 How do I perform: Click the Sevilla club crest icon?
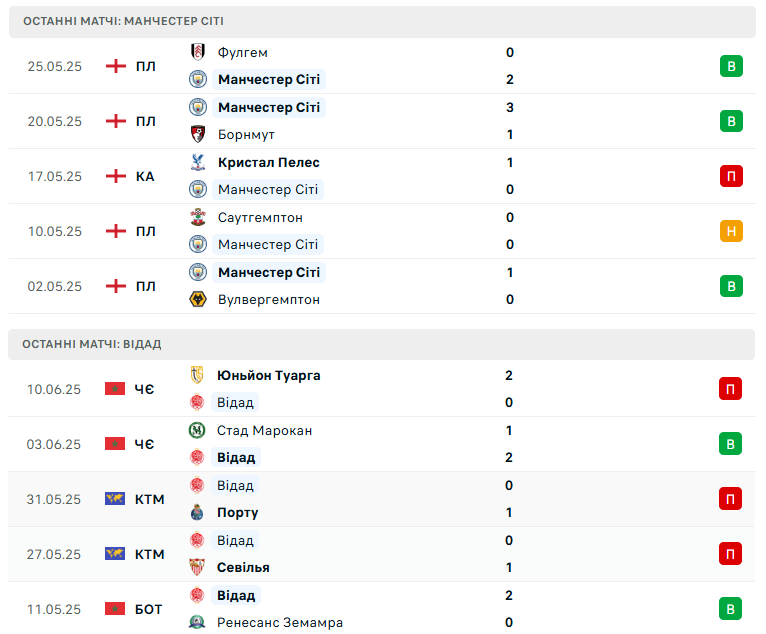197,567
